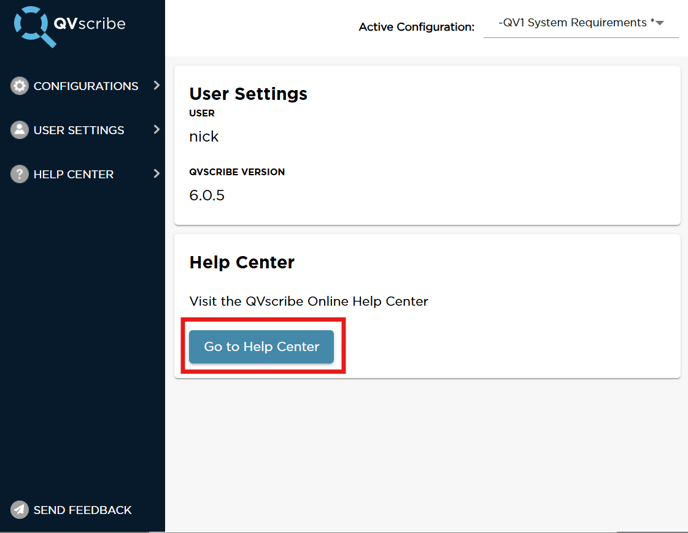Click the QVSCRIBE VERSION label
Image resolution: width=688 pixels, height=533 pixels.
coord(237,172)
